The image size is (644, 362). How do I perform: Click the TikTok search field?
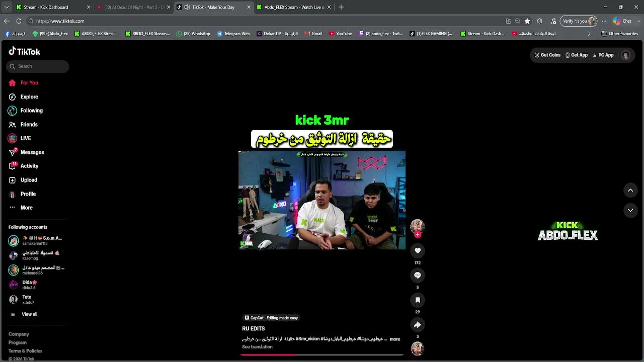[38, 66]
